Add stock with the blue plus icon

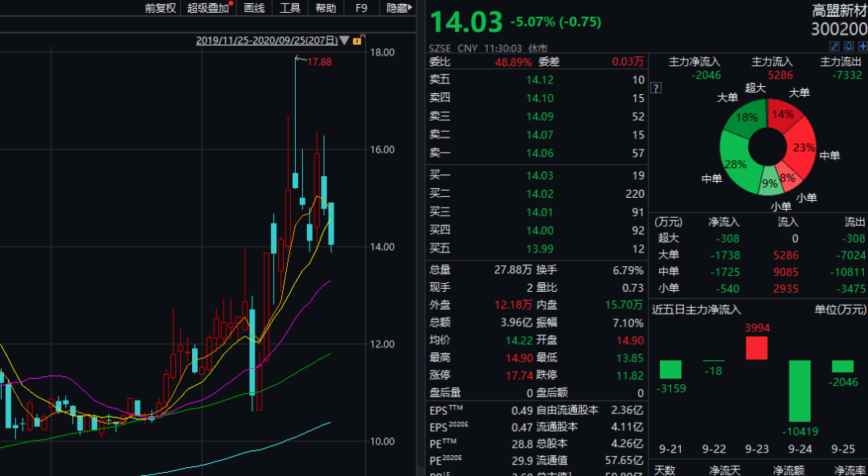[862, 46]
